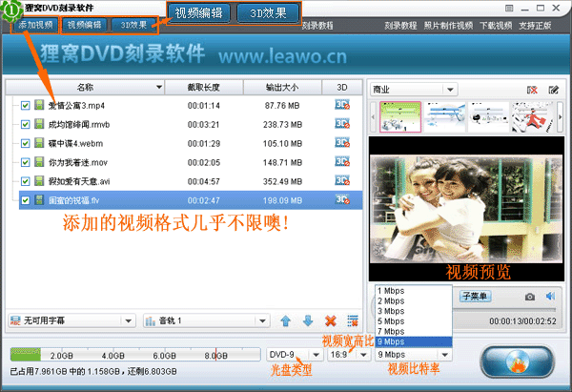The height and width of the screenshot is (392, 572).
Task: Click 3D icon for 假如爱有天意.avi row
Action: click(342, 180)
